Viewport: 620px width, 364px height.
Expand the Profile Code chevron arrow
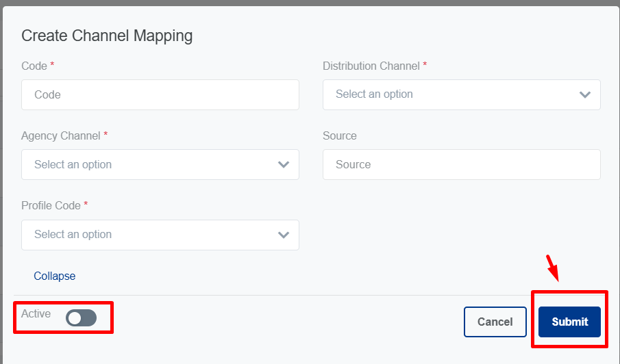tap(283, 235)
